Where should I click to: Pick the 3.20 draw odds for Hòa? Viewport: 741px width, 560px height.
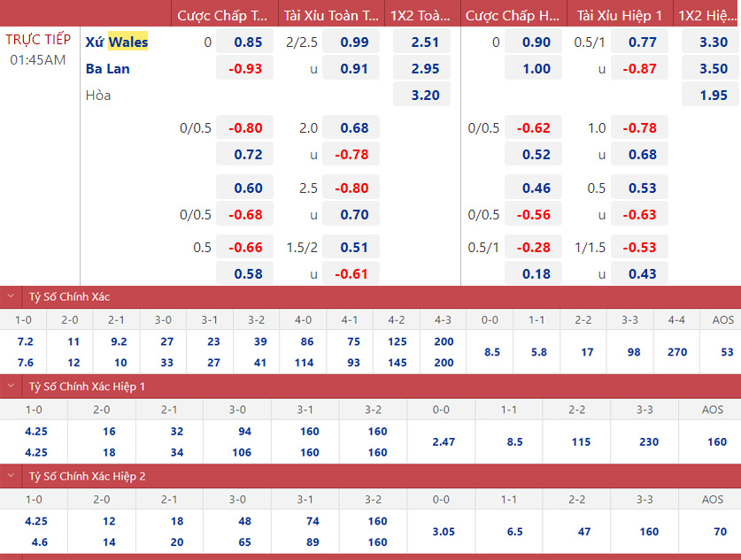[x=425, y=95]
